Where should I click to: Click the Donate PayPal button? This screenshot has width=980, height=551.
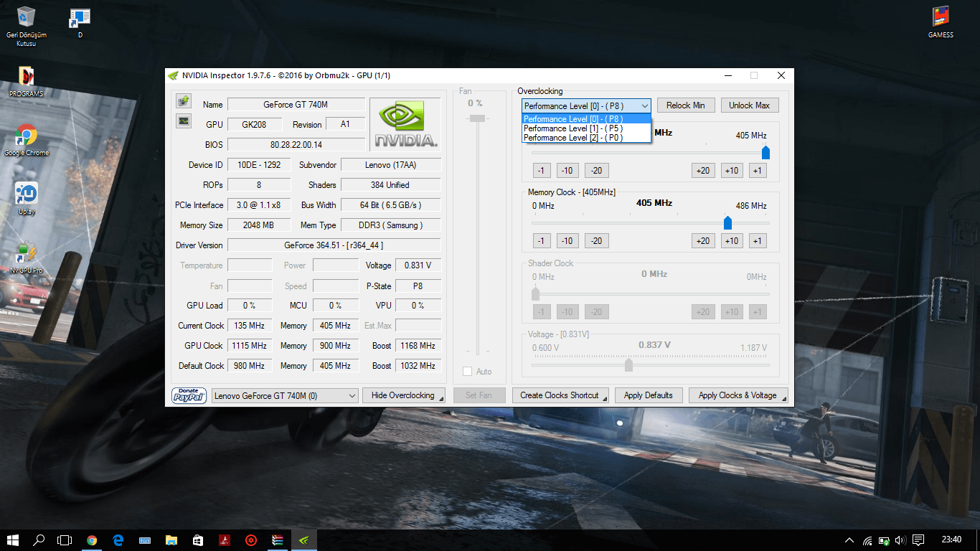click(189, 395)
